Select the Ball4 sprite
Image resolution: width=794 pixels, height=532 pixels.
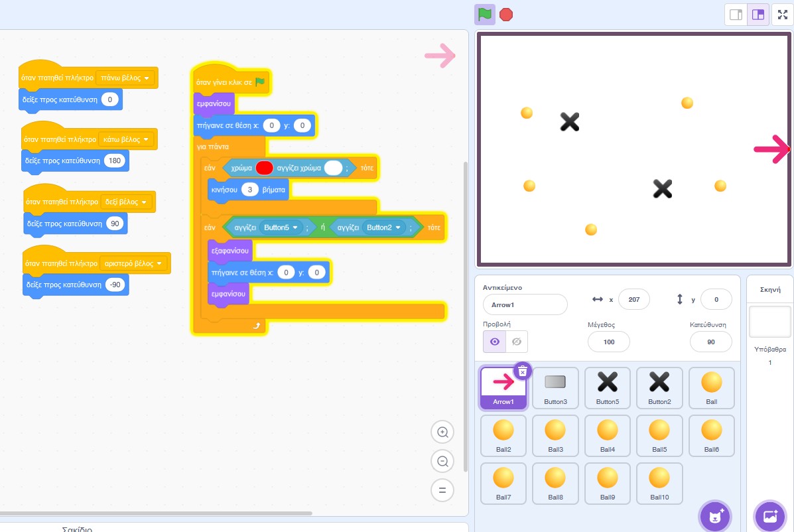point(608,436)
